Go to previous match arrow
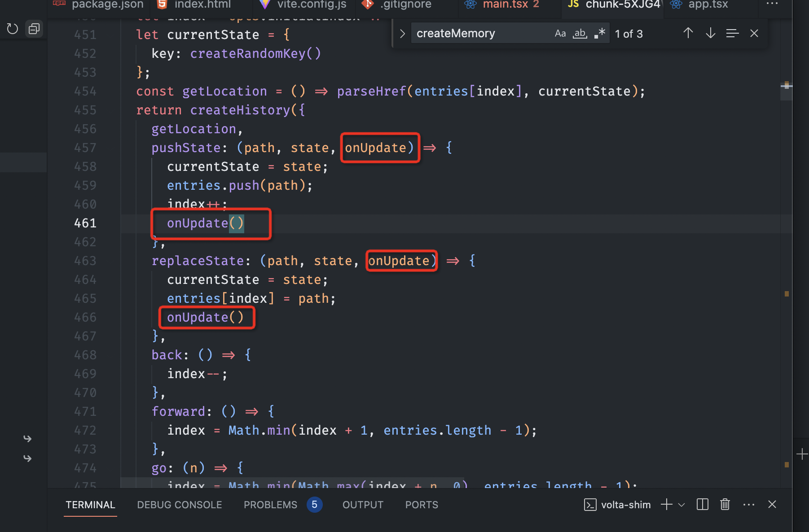Screen dimensions: 809x532 pyautogui.click(x=688, y=33)
